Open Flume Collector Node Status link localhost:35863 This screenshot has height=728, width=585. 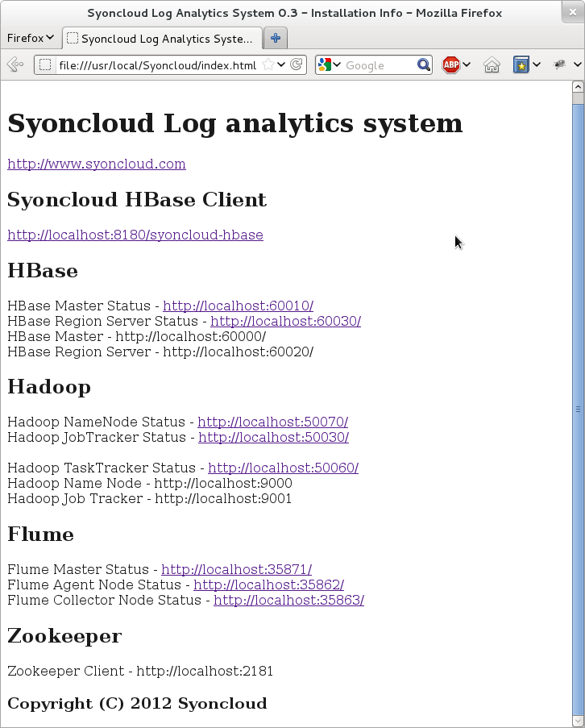(x=288, y=601)
